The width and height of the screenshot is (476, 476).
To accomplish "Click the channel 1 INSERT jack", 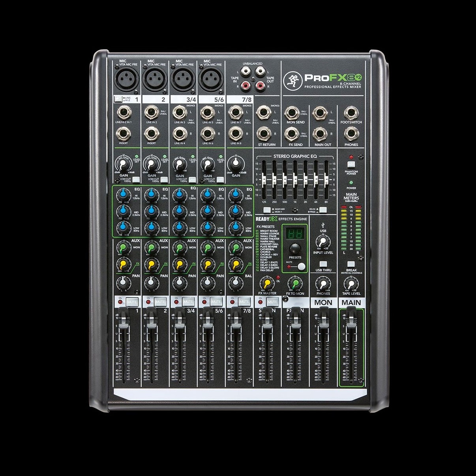I will [x=123, y=134].
